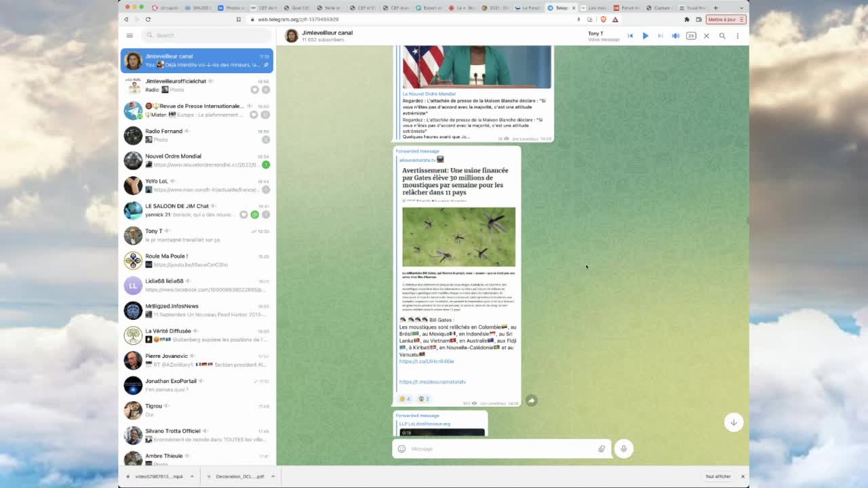The height and width of the screenshot is (488, 868).
Task: Open Revue de Presse Internationale chat
Action: click(x=197, y=110)
